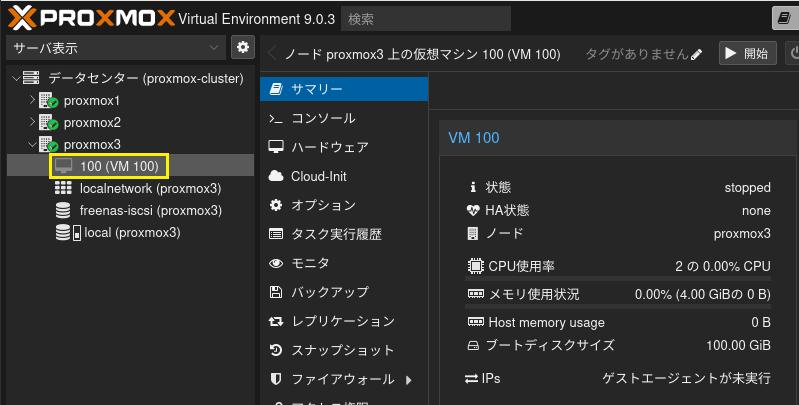The height and width of the screenshot is (405, 799).
Task: Click サマリー book icon
Action: click(x=276, y=89)
